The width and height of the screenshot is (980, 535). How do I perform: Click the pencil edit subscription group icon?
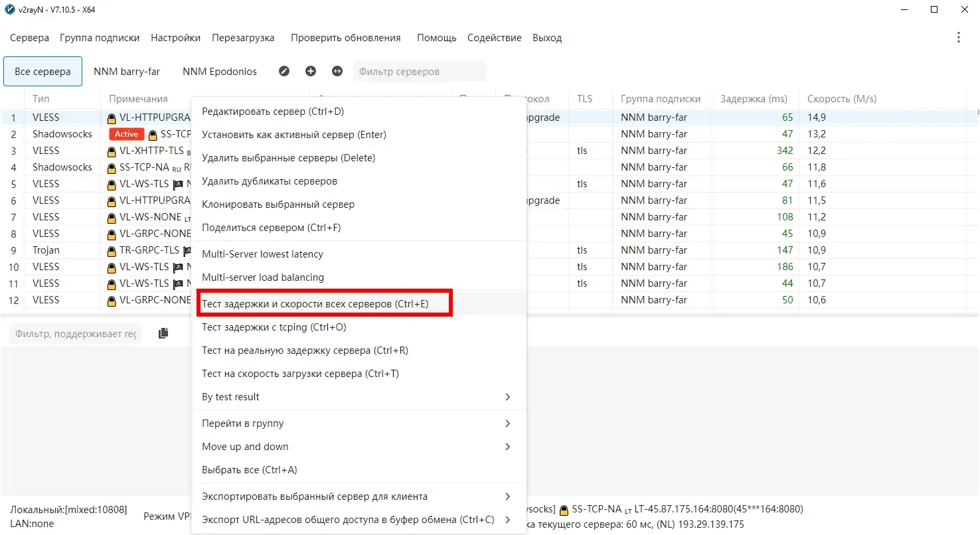click(x=284, y=71)
